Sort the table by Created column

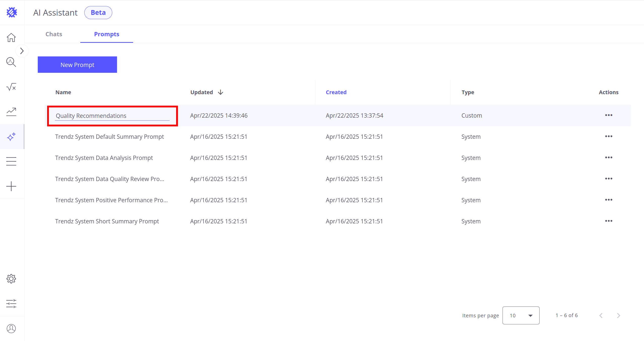(x=336, y=92)
